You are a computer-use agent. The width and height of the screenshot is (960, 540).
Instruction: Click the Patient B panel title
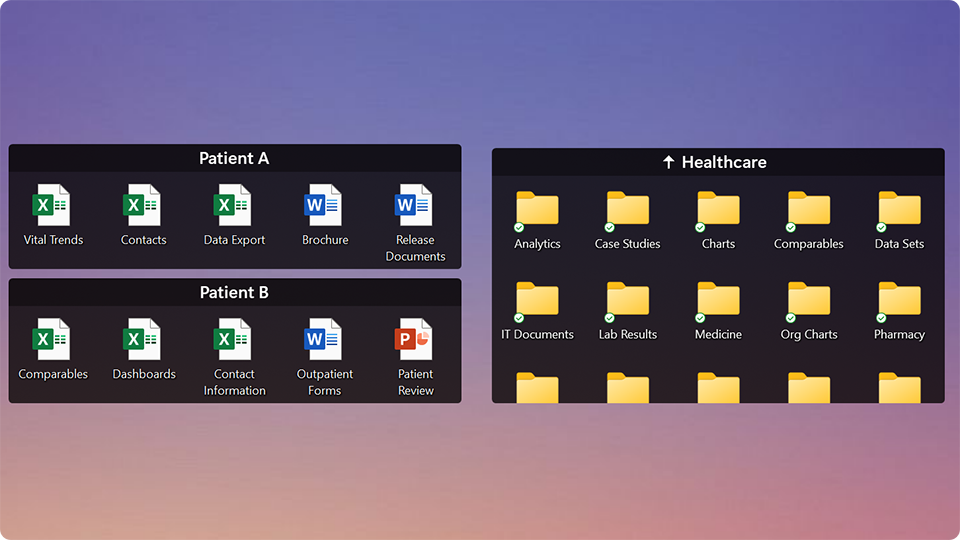click(x=234, y=293)
